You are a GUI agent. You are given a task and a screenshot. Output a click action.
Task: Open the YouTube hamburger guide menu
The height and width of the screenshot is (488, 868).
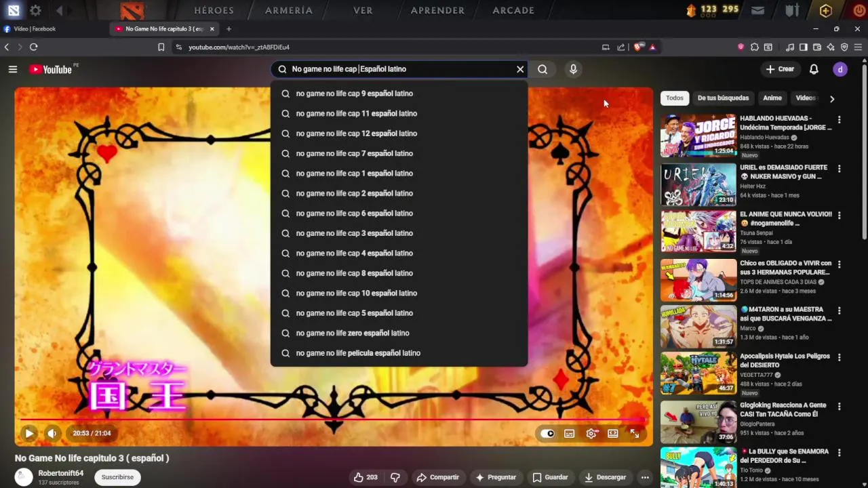point(13,69)
